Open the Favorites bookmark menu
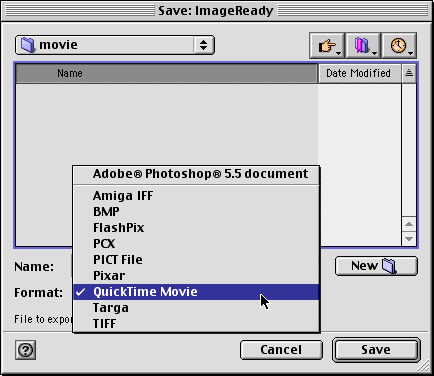434x376 pixels. coord(363,45)
